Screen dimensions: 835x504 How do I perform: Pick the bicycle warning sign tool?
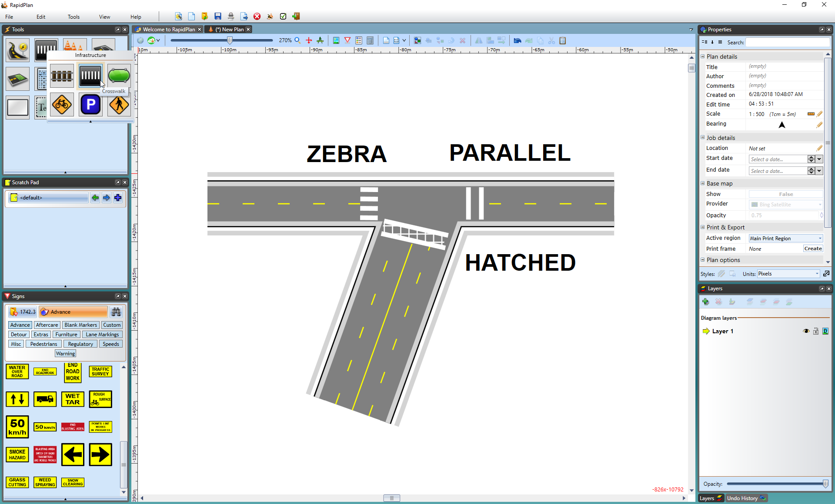62,105
